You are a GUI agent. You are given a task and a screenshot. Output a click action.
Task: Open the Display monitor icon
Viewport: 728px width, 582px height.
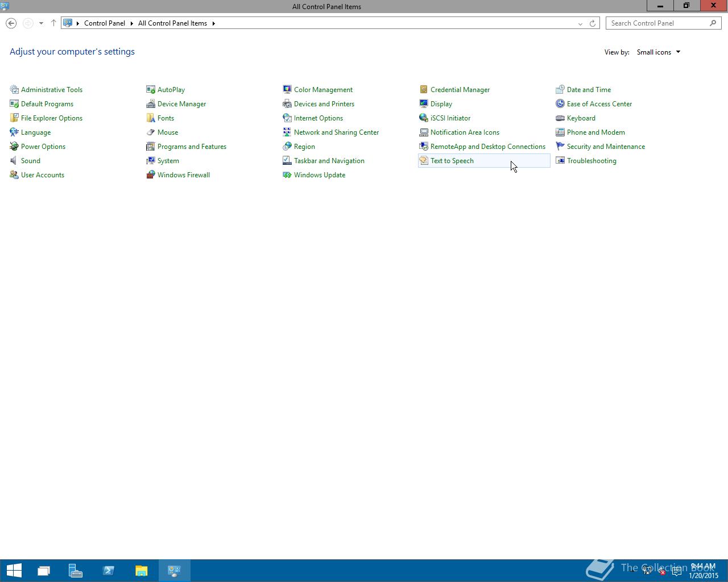(x=424, y=103)
